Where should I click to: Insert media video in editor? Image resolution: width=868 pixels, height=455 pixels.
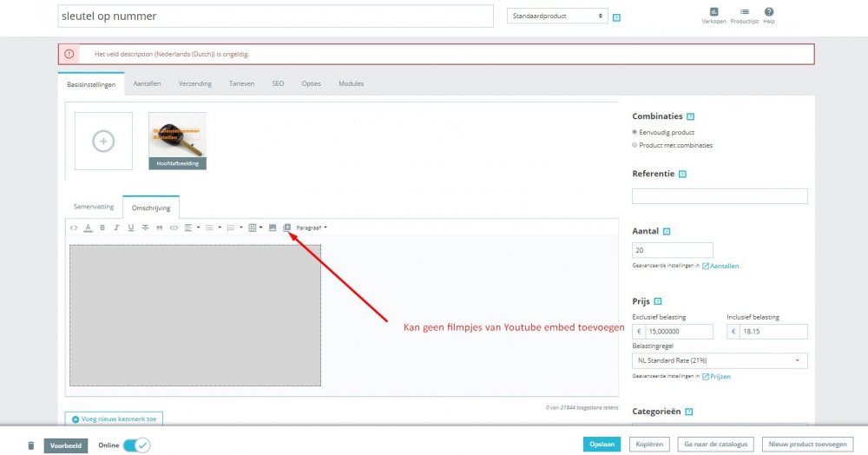pyautogui.click(x=286, y=227)
